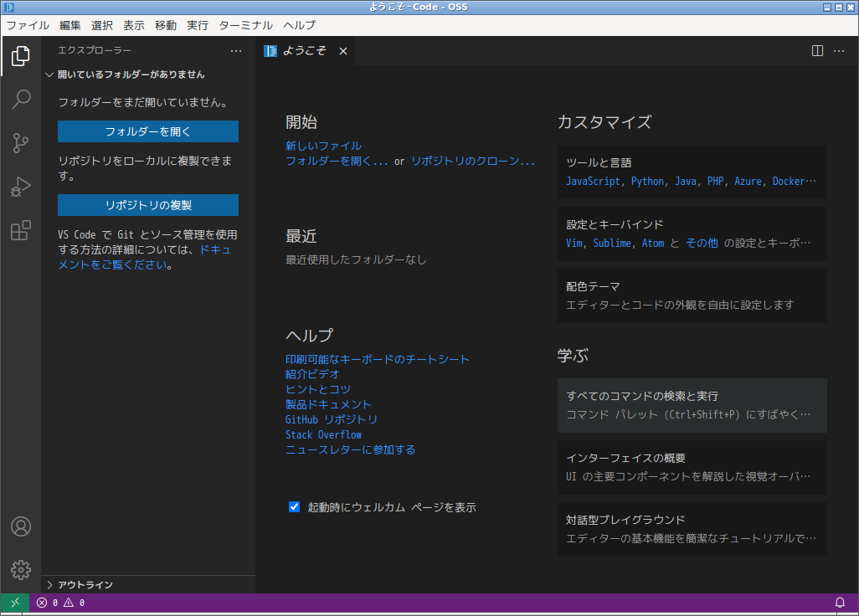Click the 最近使用したフォルダーなし text
The image size is (859, 616).
(x=356, y=259)
